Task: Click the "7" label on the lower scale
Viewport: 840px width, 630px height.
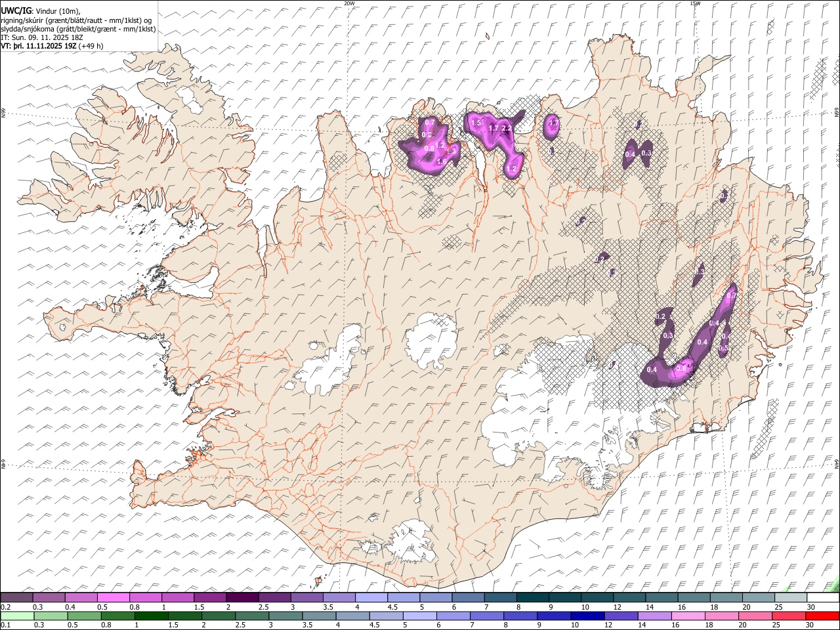Action: pyautogui.click(x=473, y=625)
